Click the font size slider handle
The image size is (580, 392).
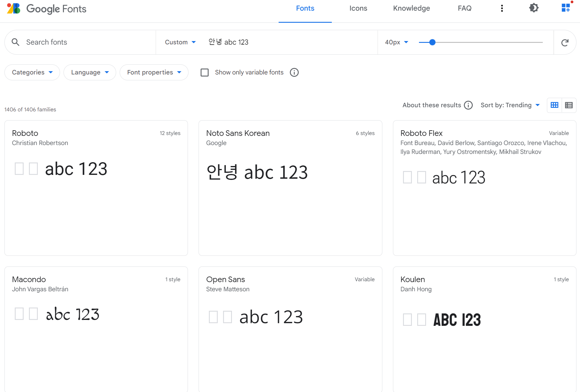pyautogui.click(x=432, y=42)
